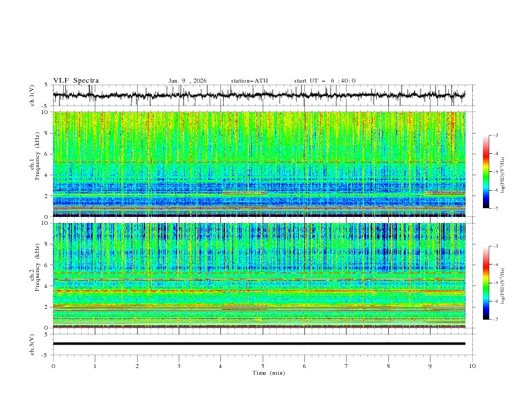Click the "10" tick on the time axis
The height and width of the screenshot is (411, 532).
pos(472,366)
